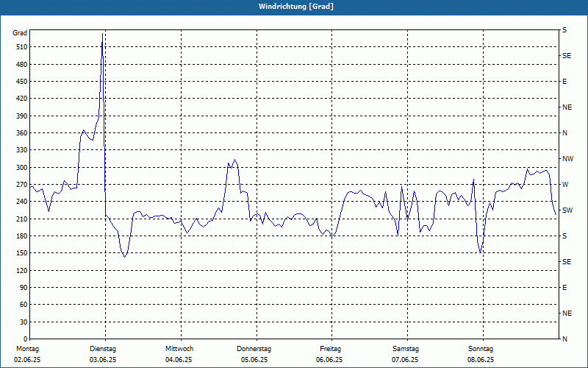588x368 pixels.
Task: Select the 510 value on the degree axis
Action: tap(22, 47)
